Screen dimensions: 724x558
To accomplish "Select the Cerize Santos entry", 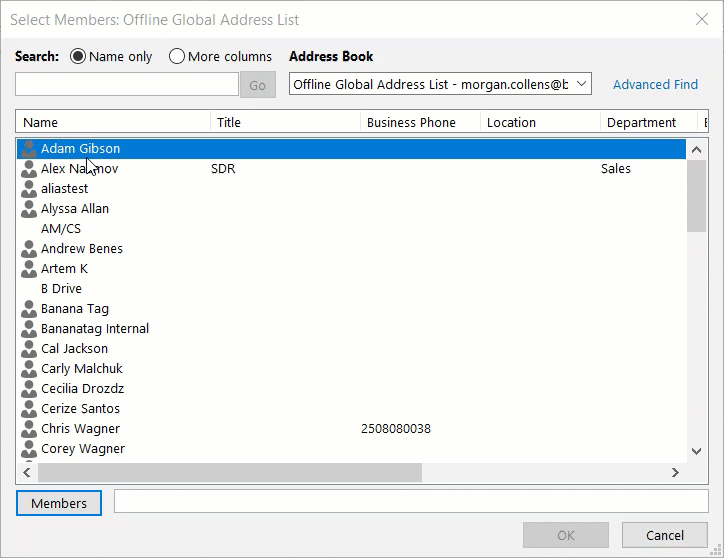I will click(x=351, y=409).
